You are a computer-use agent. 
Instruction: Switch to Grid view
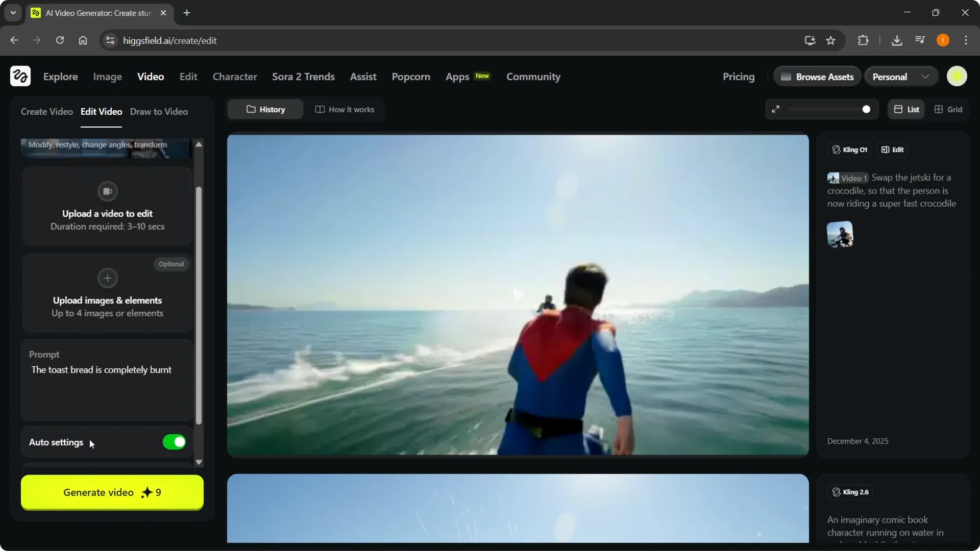point(949,109)
